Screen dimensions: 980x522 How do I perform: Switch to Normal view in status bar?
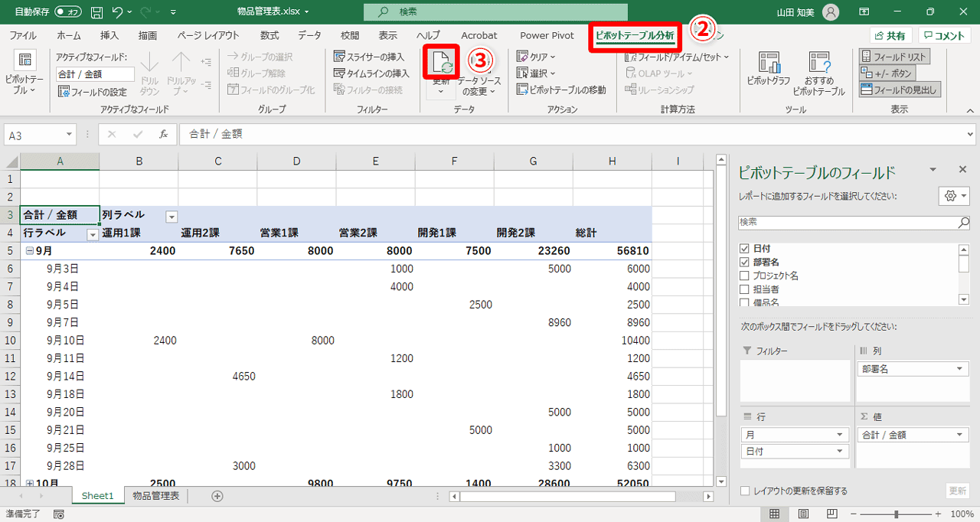point(775,514)
